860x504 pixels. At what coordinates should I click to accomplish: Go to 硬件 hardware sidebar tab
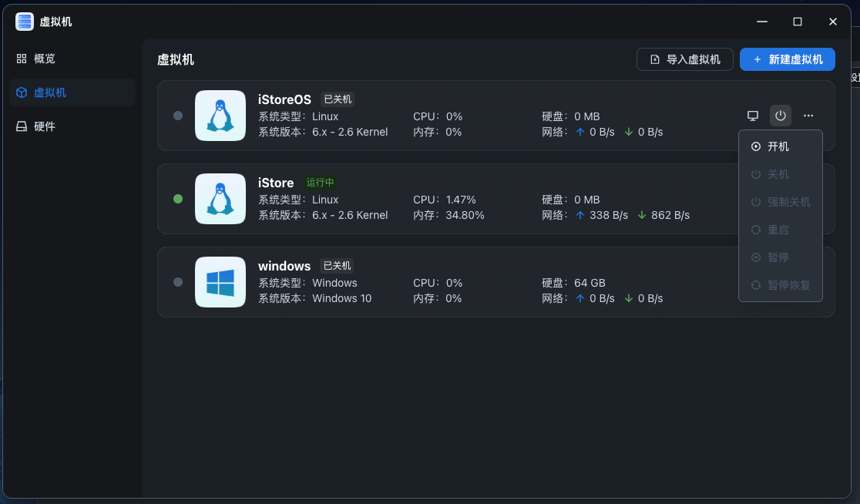45,126
